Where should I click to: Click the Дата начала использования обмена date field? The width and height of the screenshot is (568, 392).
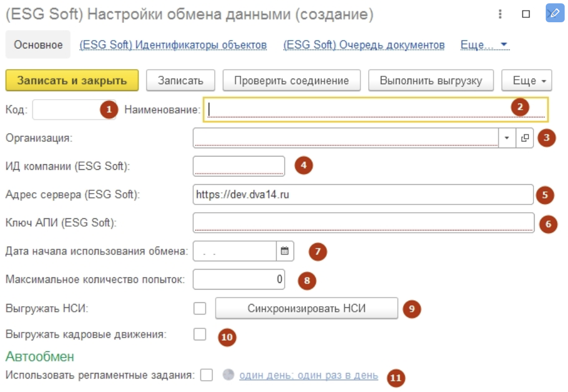click(235, 251)
